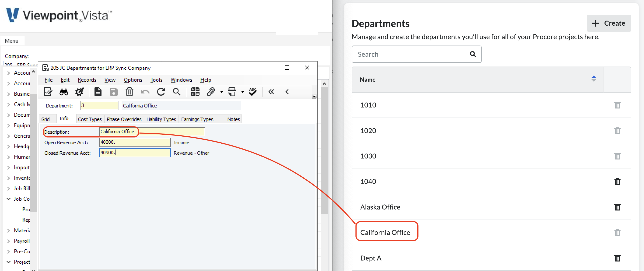Save the record with floppy disk icon

coord(114,92)
